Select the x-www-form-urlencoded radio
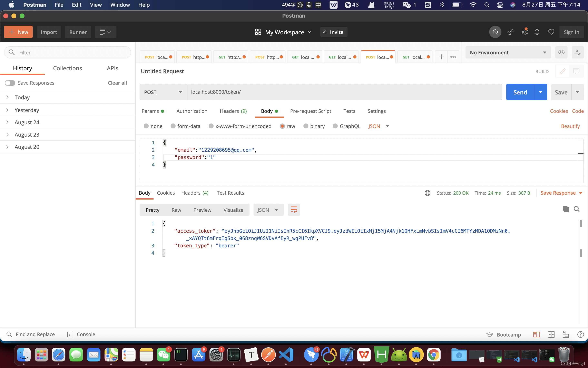The width and height of the screenshot is (588, 368). [211, 126]
